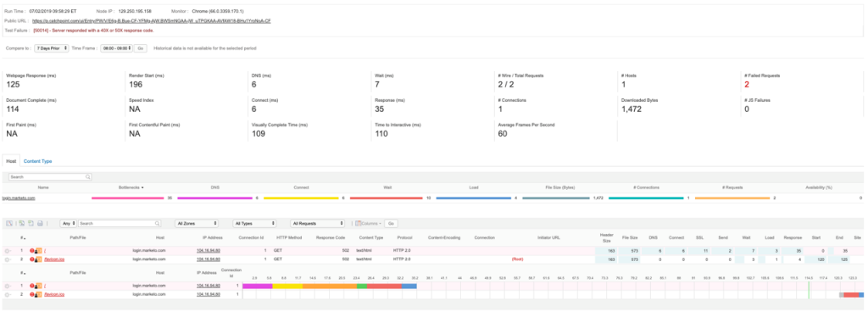Open the All Types filter dropdown

(x=254, y=224)
